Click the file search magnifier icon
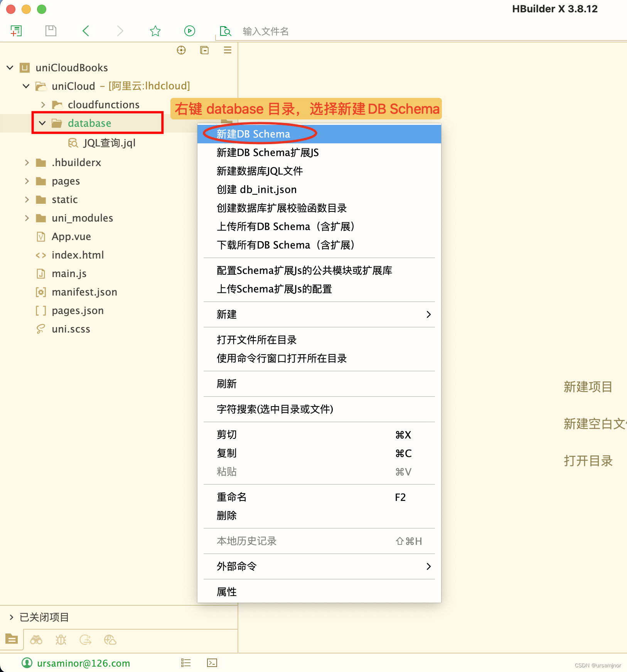627x672 pixels. point(225,31)
